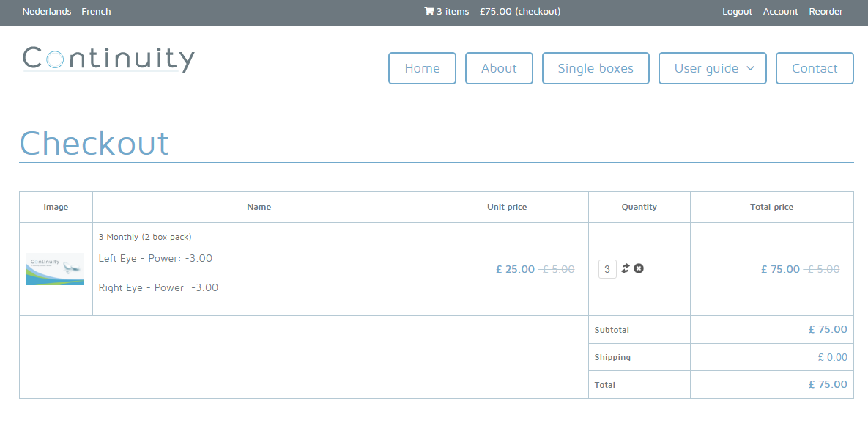The height and width of the screenshot is (426, 868).
Task: Go to the About page
Action: (x=499, y=68)
